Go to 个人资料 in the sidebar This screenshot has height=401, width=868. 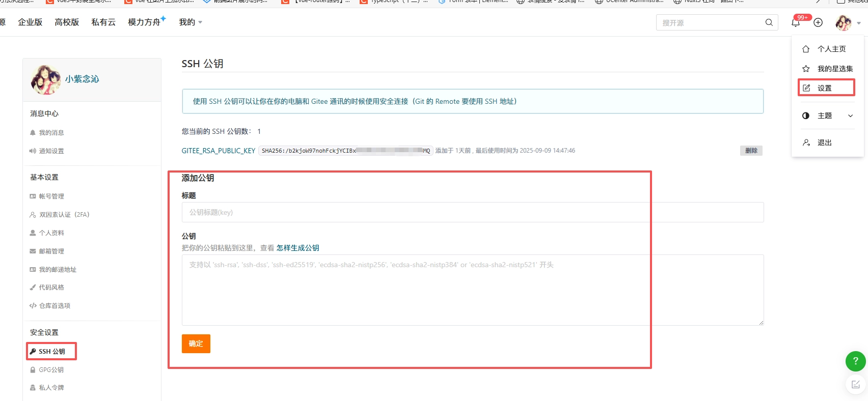pos(51,233)
